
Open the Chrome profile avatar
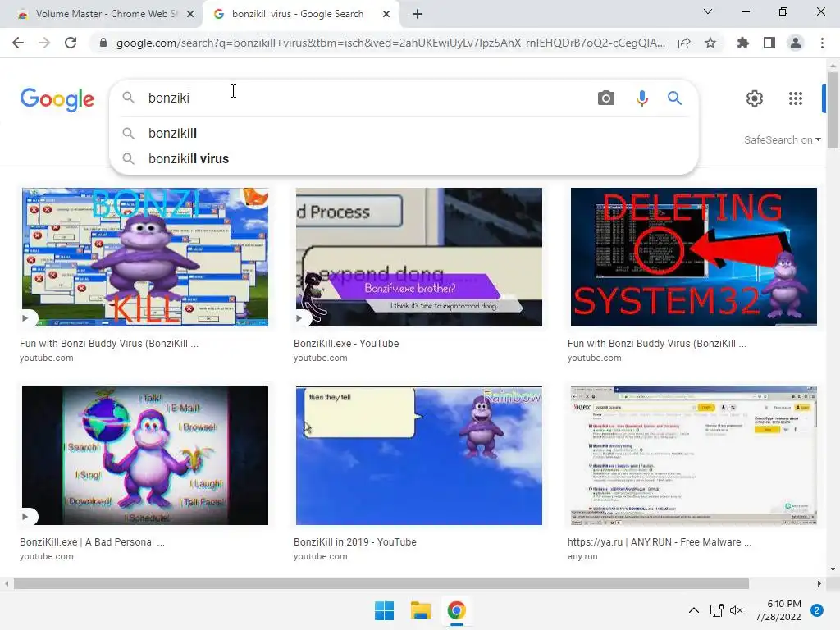796,43
